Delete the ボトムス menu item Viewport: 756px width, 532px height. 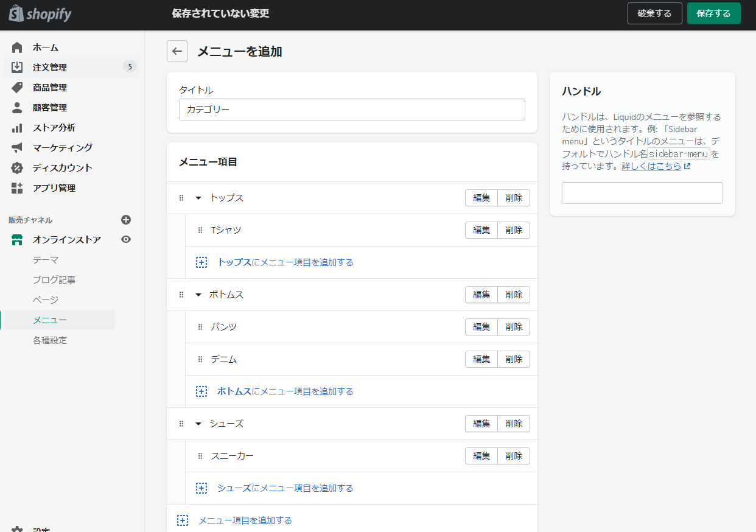[x=514, y=295]
